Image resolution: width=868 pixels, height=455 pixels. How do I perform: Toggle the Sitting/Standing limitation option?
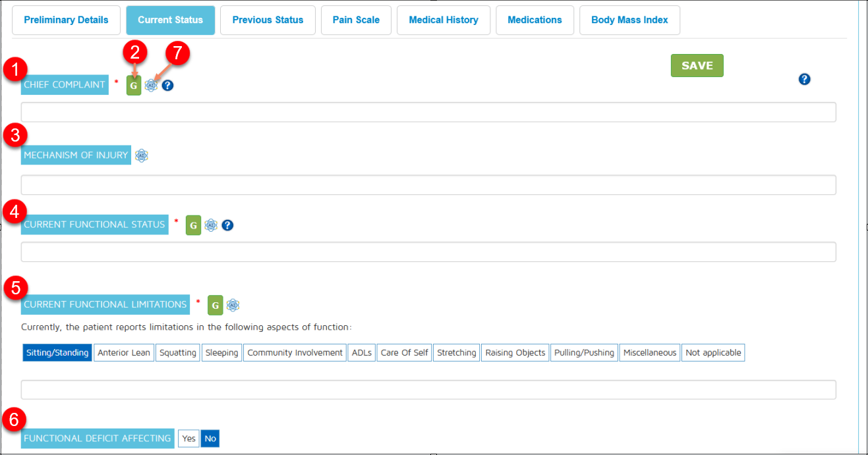coord(57,353)
